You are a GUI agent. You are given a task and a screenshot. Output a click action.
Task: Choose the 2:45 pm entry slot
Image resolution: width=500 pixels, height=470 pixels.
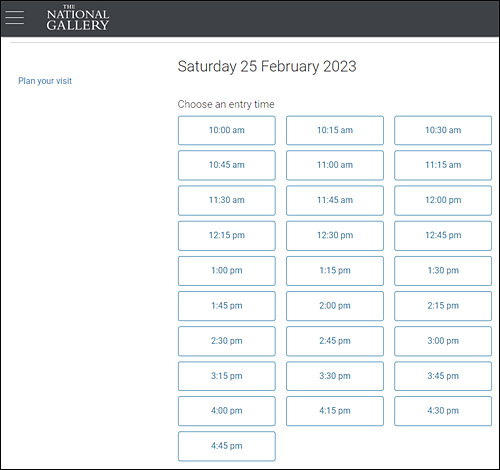[x=335, y=341]
